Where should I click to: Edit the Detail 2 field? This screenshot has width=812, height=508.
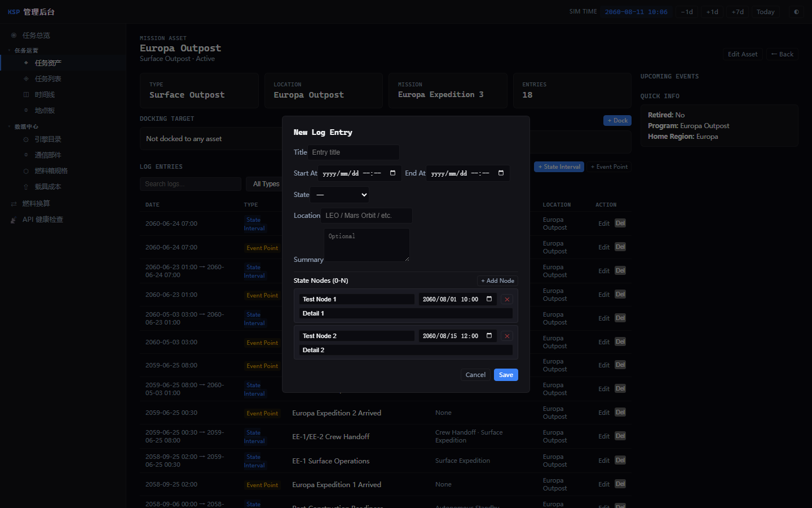pos(406,350)
